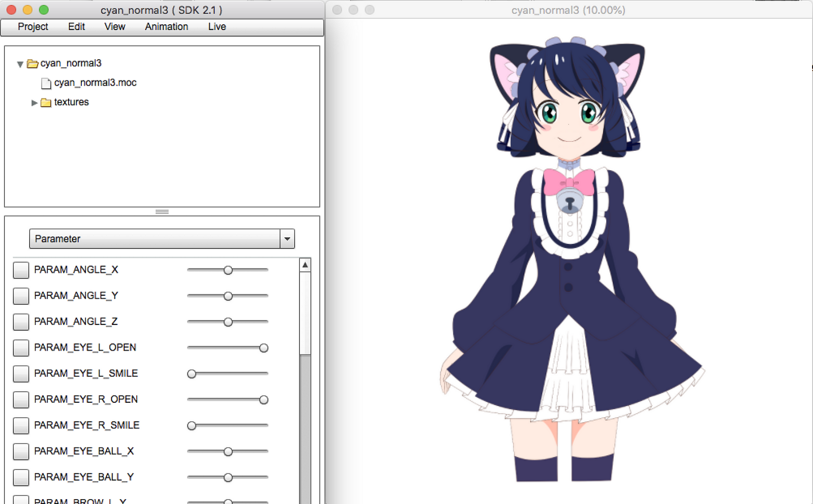Toggle the PARAM_EYE_R_SMILE checkbox
Screen dimensions: 813x504
[21, 426]
